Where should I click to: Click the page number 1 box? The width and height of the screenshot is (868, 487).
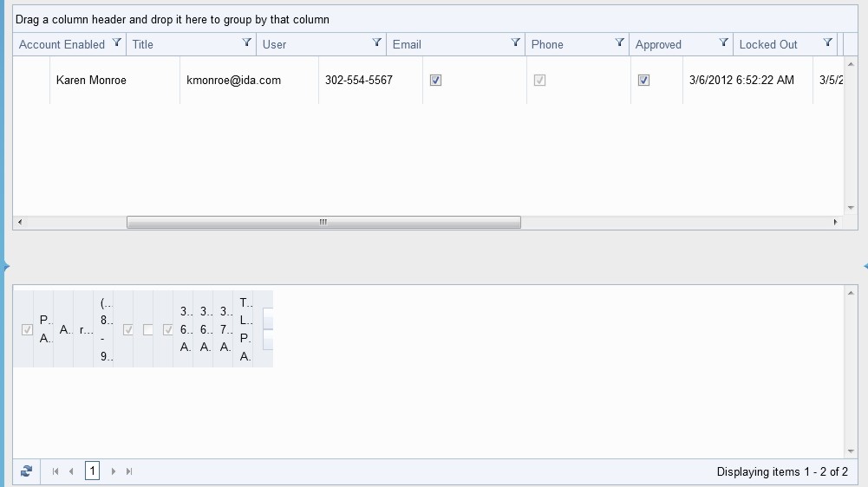93,471
